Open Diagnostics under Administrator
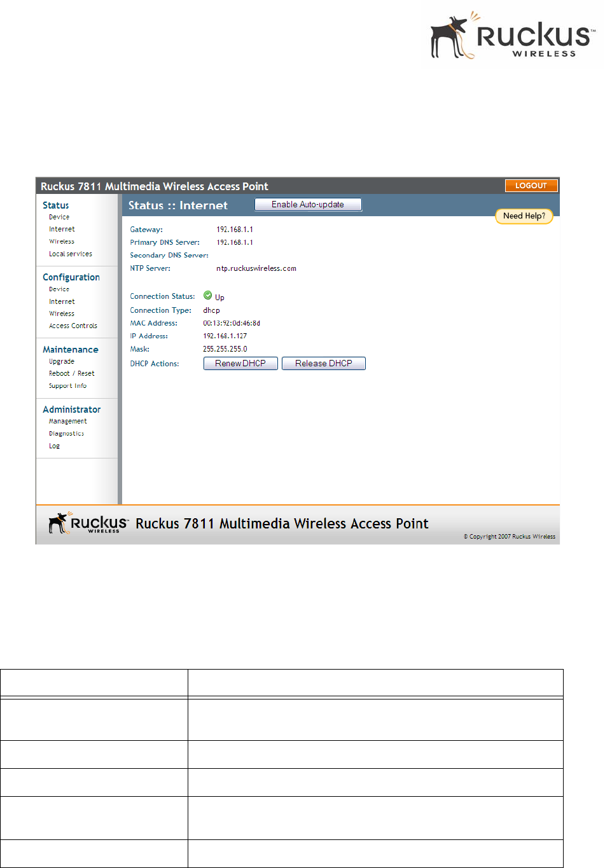Image resolution: width=605 pixels, height=868 pixels. tap(67, 434)
